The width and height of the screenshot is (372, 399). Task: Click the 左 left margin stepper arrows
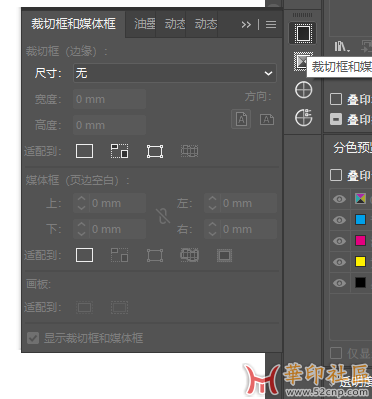pyautogui.click(x=212, y=203)
